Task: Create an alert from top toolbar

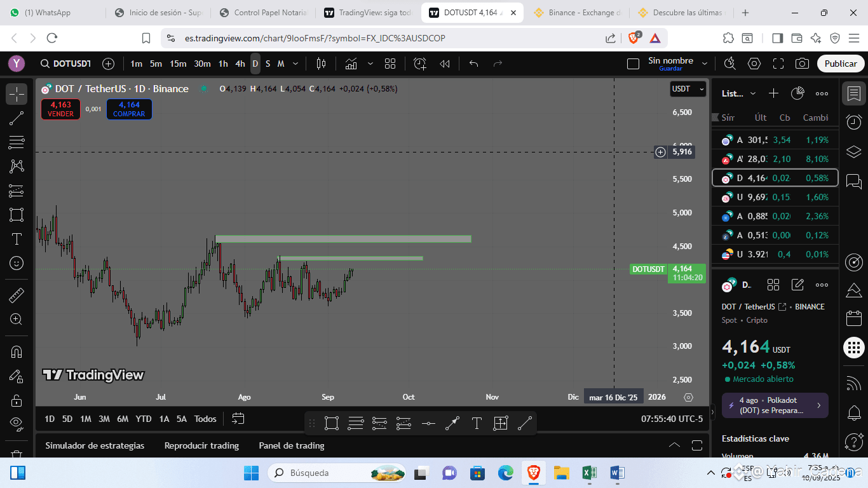Action: (x=420, y=64)
